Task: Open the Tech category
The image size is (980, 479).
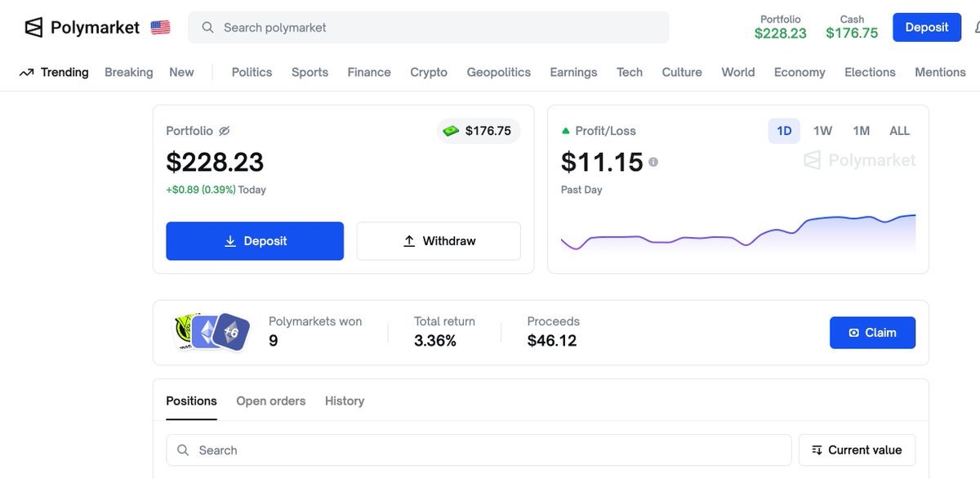Action: (x=630, y=72)
